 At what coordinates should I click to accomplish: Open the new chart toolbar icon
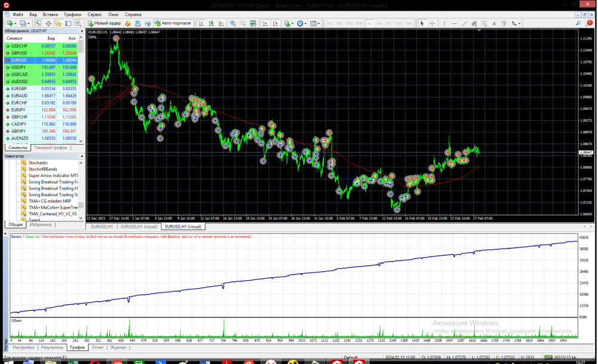10,23
